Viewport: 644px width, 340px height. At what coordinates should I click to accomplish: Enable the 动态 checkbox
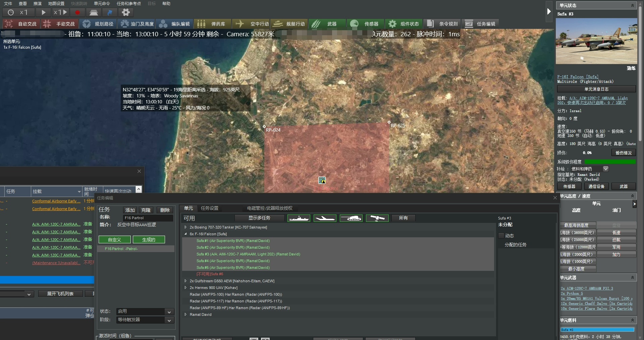pyautogui.click(x=501, y=236)
